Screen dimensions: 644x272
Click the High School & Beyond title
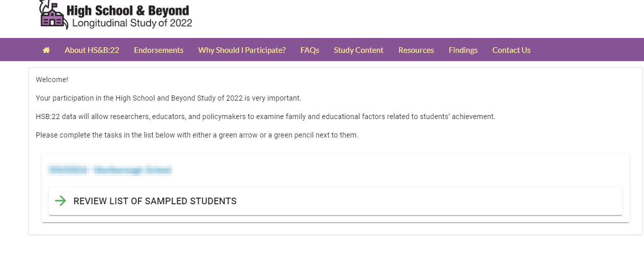pos(128,10)
